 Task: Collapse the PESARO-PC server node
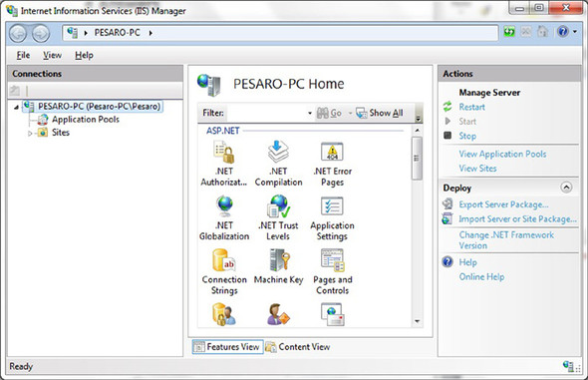pyautogui.click(x=16, y=108)
